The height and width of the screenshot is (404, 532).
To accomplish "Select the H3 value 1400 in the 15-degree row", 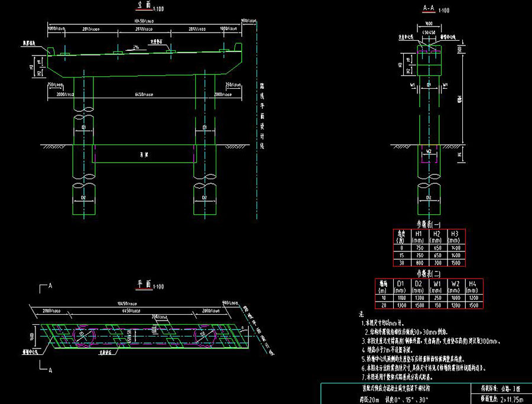I will 456,256.
